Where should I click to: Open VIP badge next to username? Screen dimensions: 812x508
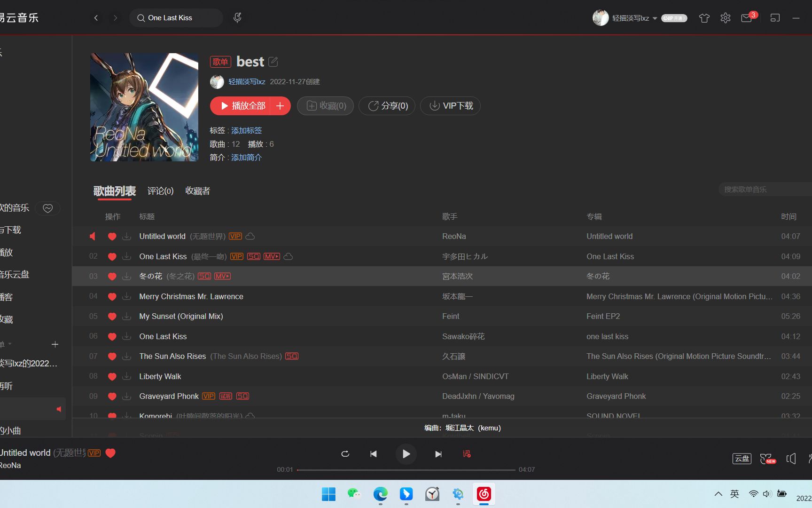point(674,18)
